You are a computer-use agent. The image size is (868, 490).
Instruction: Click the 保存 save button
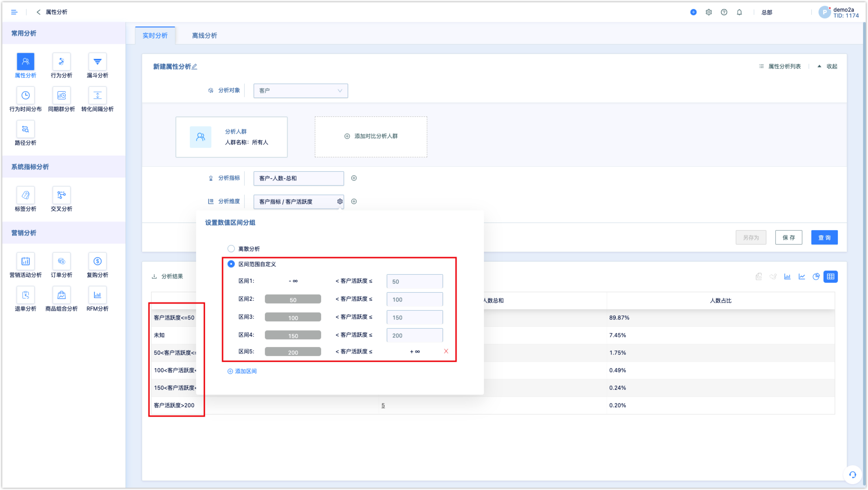[788, 237]
